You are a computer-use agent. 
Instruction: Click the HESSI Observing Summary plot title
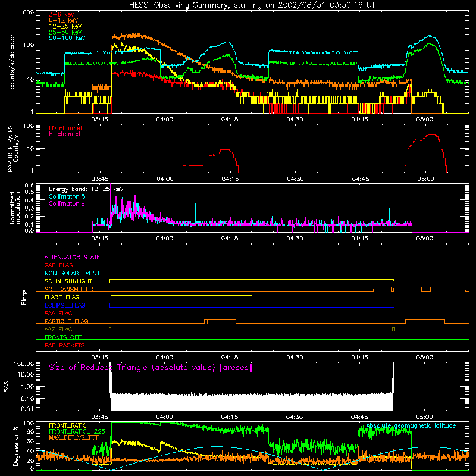tap(252, 5)
